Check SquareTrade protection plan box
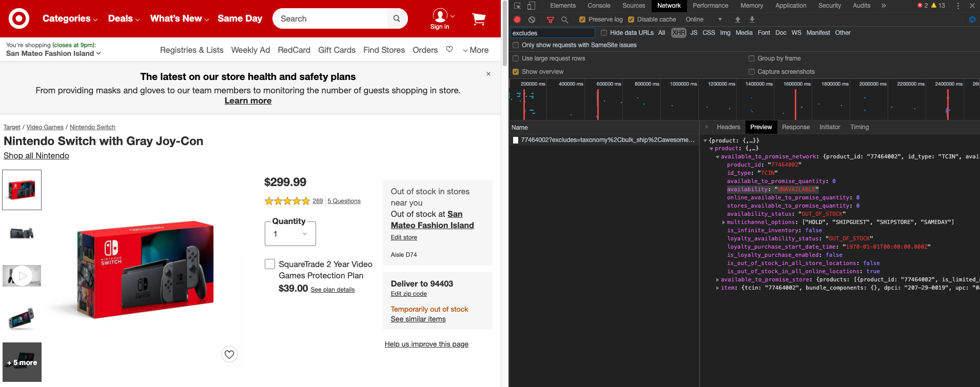980x387 pixels. click(x=270, y=264)
